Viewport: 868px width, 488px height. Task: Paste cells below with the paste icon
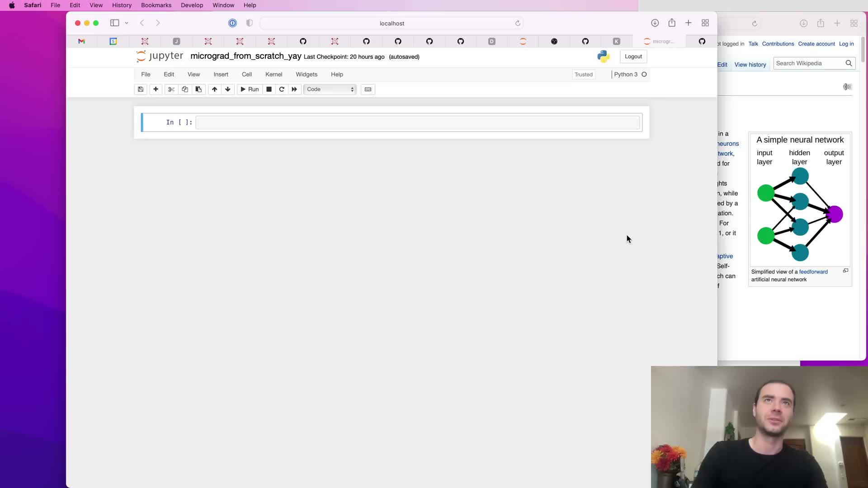[x=198, y=89]
